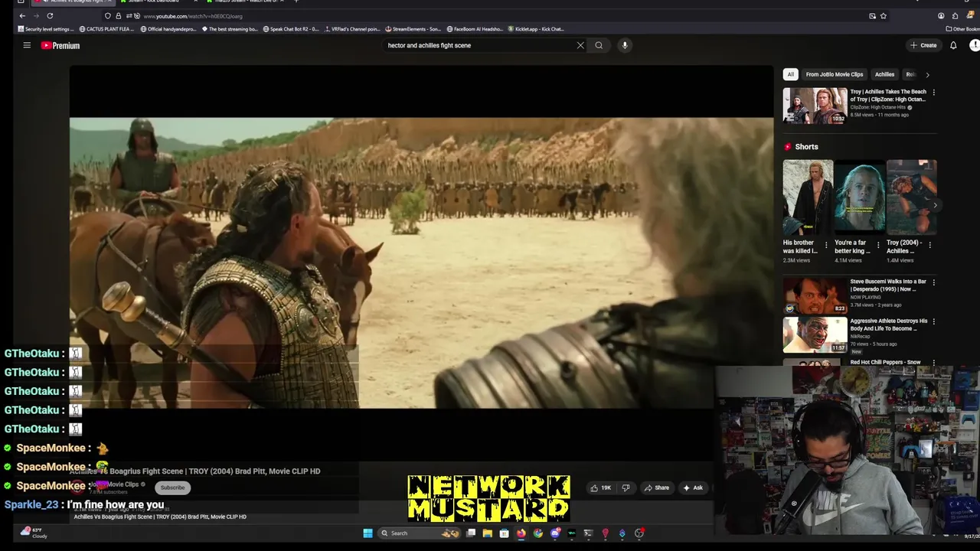Open Kicklet.app bookmark
Image resolution: width=980 pixels, height=551 pixels.
(536, 29)
